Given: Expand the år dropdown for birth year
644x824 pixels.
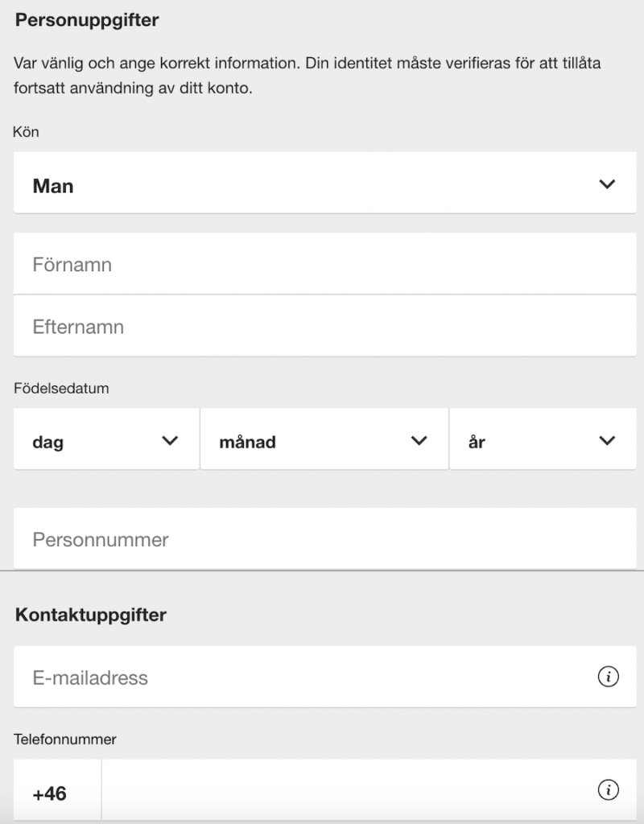Looking at the screenshot, I should tap(543, 439).
